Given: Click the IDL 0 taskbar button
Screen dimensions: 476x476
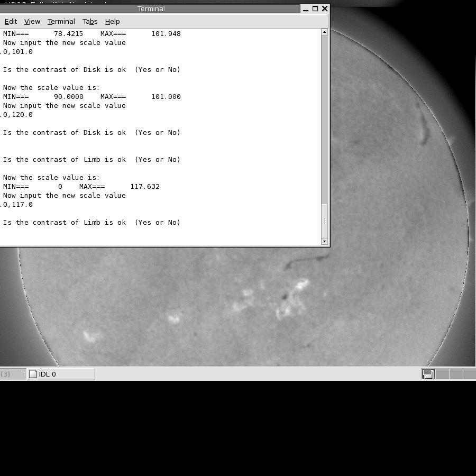Looking at the screenshot, I should [61, 374].
